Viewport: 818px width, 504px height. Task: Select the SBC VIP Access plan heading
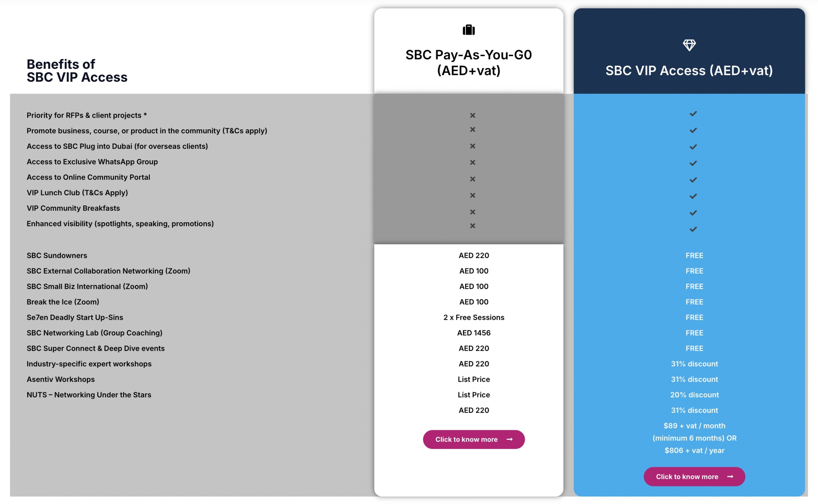click(689, 71)
